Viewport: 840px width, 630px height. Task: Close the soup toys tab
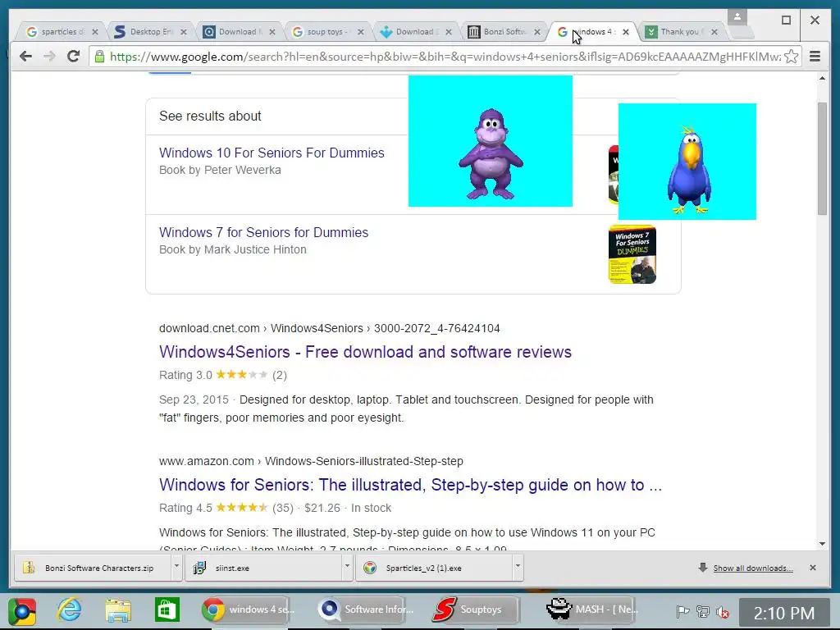[x=361, y=32]
